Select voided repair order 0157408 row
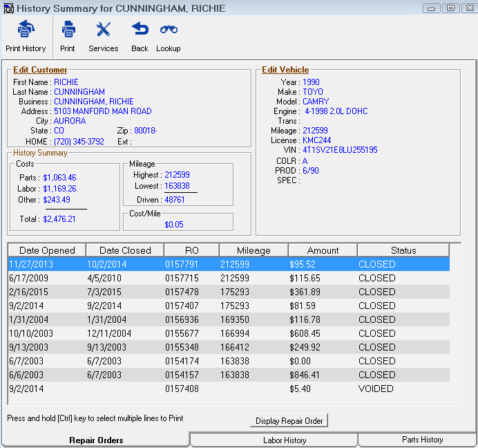 [229, 389]
